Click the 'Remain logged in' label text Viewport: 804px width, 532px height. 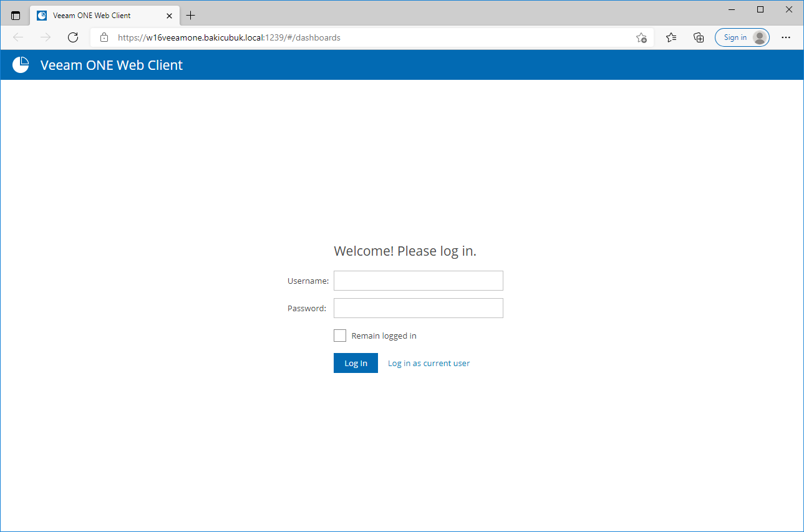point(384,336)
